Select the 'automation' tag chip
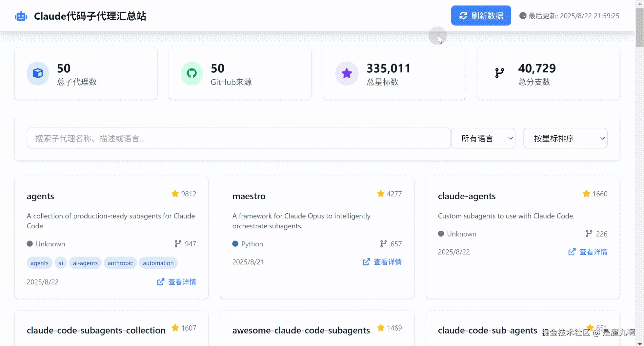The height and width of the screenshot is (346, 644). [158, 263]
